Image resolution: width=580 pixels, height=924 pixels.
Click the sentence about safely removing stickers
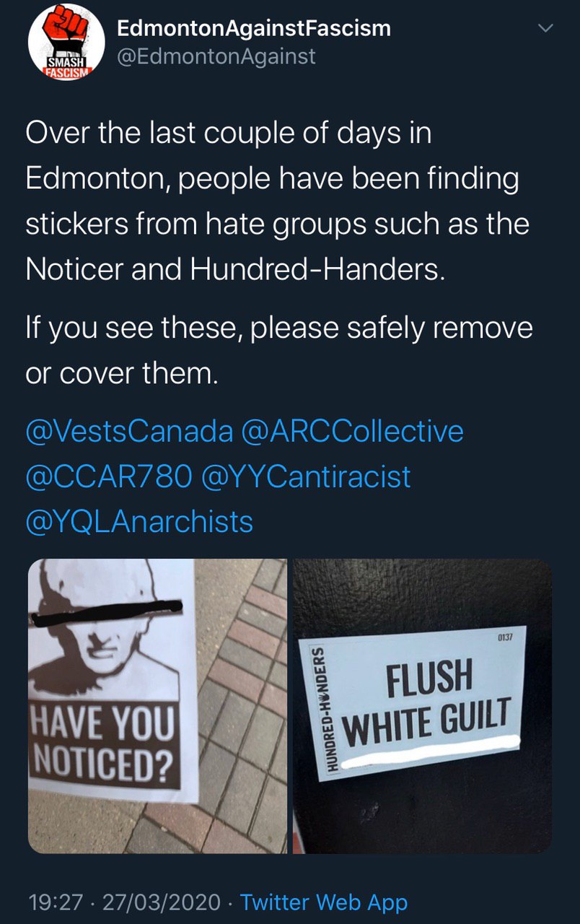pyautogui.click(x=279, y=351)
